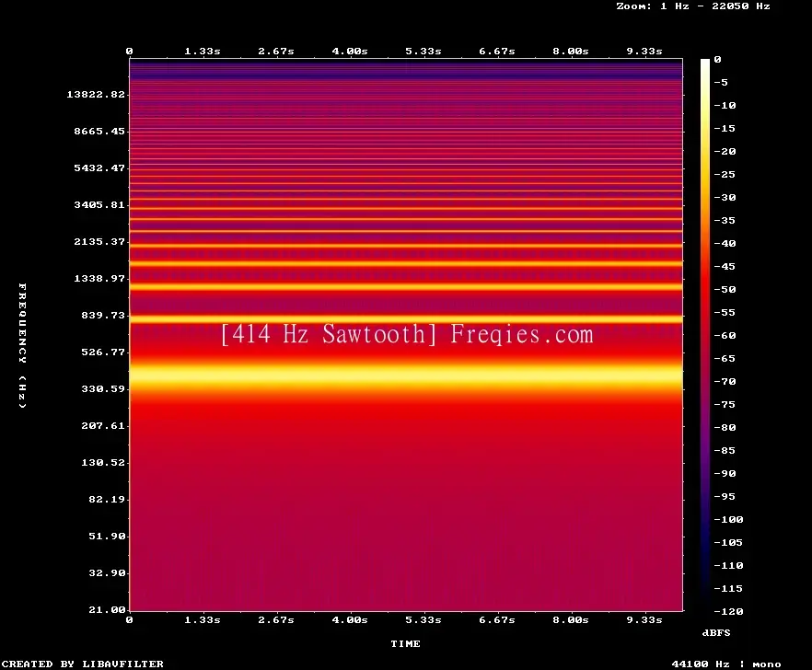Image resolution: width=812 pixels, height=670 pixels.
Task: Click the bottom 8.00s time label
Action: coord(570,619)
